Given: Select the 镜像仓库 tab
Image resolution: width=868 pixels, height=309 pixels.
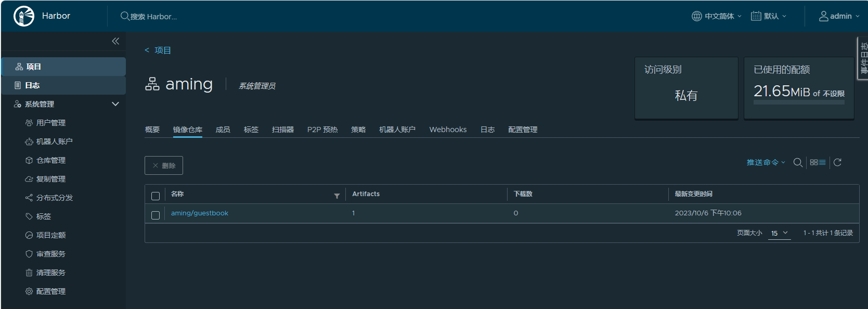Looking at the screenshot, I should [x=188, y=130].
